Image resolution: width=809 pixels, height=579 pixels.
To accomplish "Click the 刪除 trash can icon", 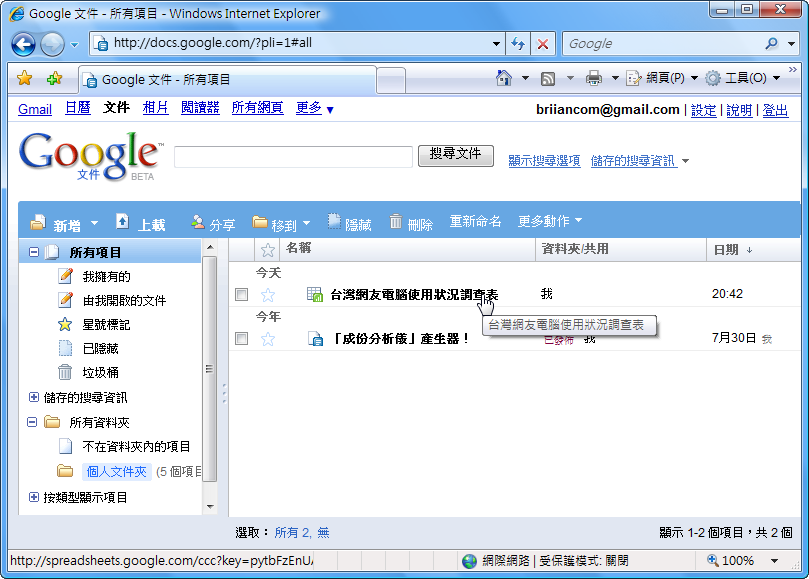I will tap(395, 221).
